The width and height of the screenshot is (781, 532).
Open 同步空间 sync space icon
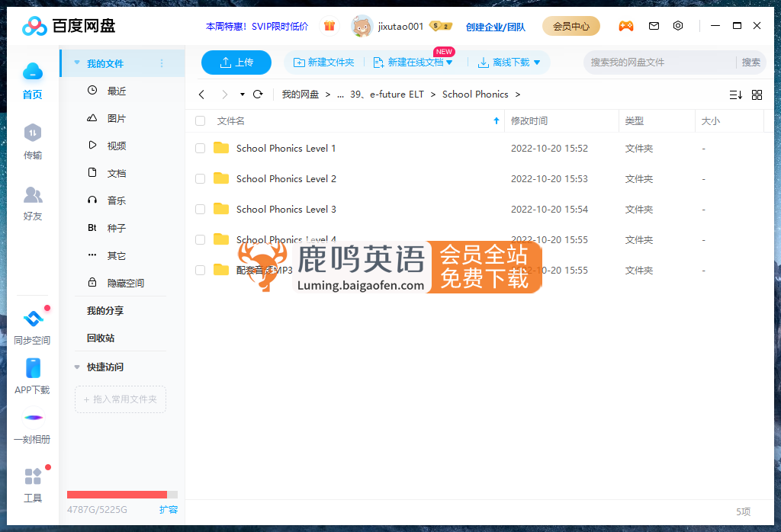33,318
